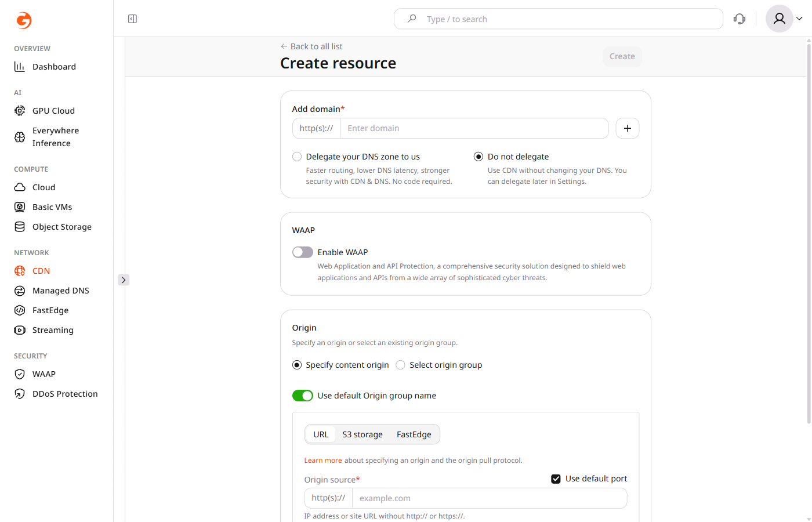Expand the side panel arrow handle
The height and width of the screenshot is (522, 812).
(x=124, y=280)
